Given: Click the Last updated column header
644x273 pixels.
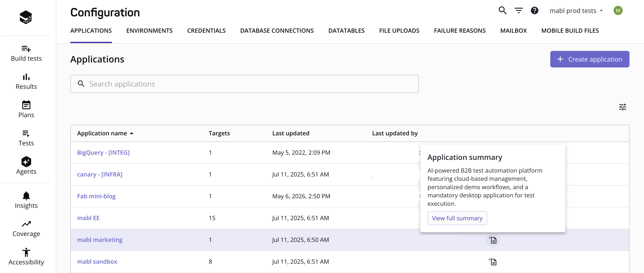Looking at the screenshot, I should pos(291,133).
